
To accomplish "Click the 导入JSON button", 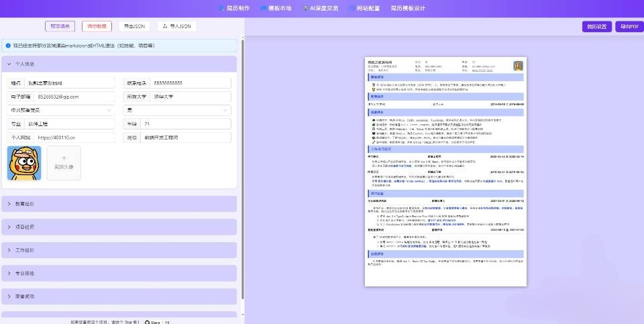I will pyautogui.click(x=176, y=26).
